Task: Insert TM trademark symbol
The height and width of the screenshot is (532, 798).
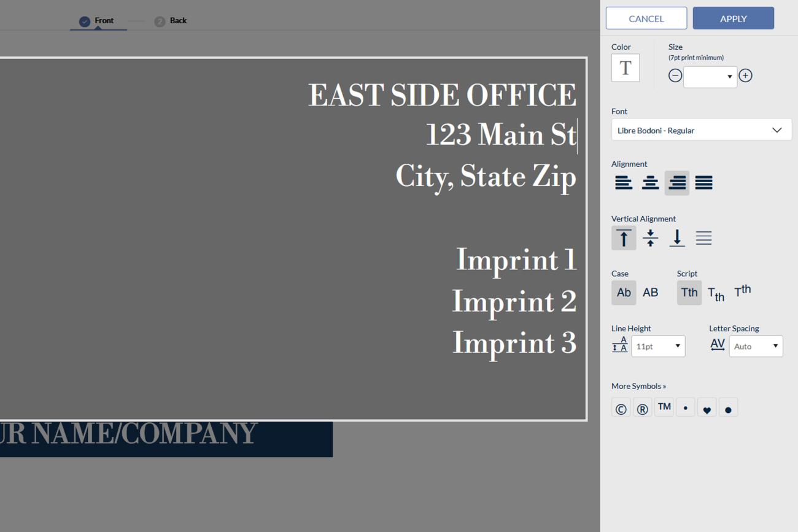Action: (x=664, y=407)
